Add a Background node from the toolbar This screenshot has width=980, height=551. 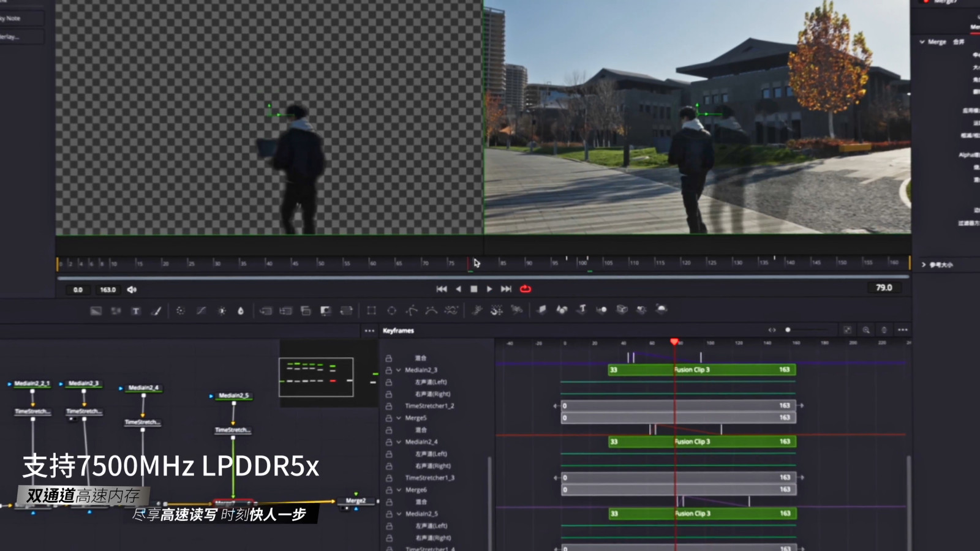tap(96, 310)
